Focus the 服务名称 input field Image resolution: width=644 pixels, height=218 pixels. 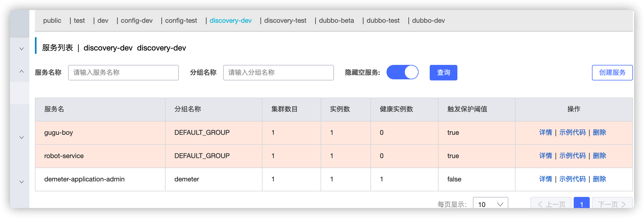tap(123, 73)
